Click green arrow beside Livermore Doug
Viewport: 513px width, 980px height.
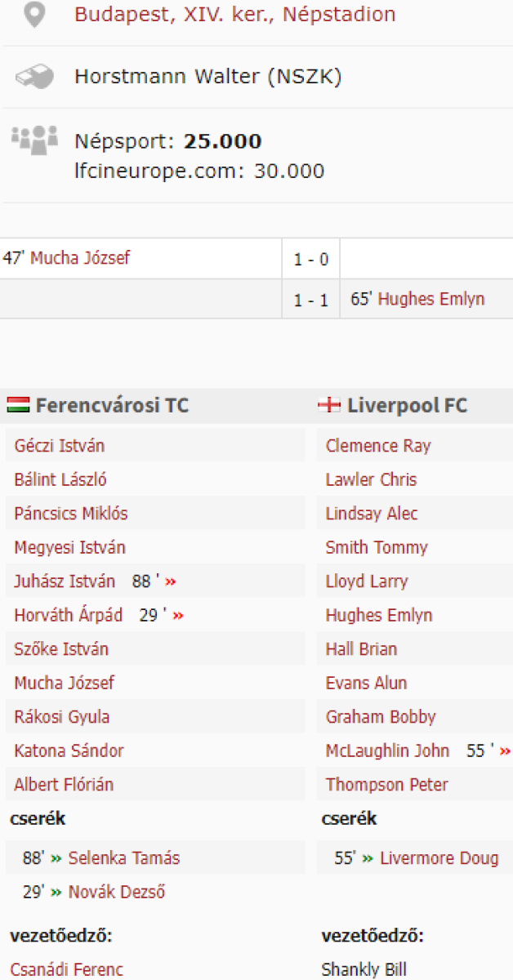coord(368,858)
